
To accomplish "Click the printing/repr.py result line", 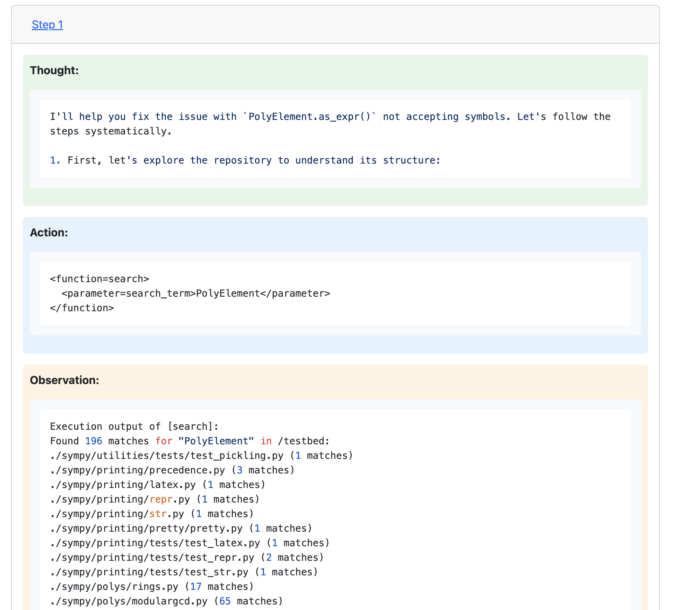I will (155, 499).
